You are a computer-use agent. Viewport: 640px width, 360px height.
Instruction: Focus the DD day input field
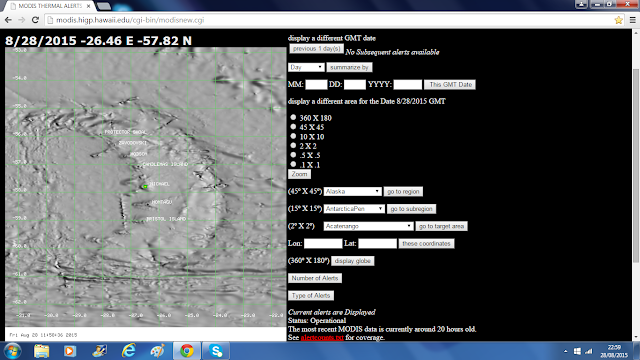point(355,84)
